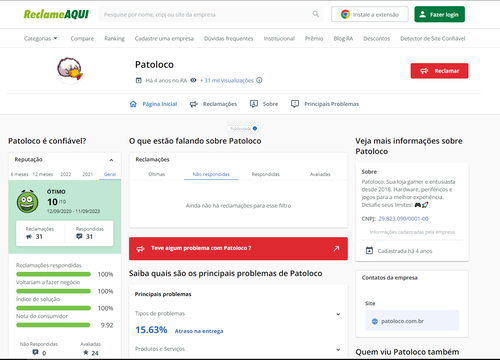Screen dimensions: 500x360
Task: Click the search magnifier icon
Action: coord(315,14)
